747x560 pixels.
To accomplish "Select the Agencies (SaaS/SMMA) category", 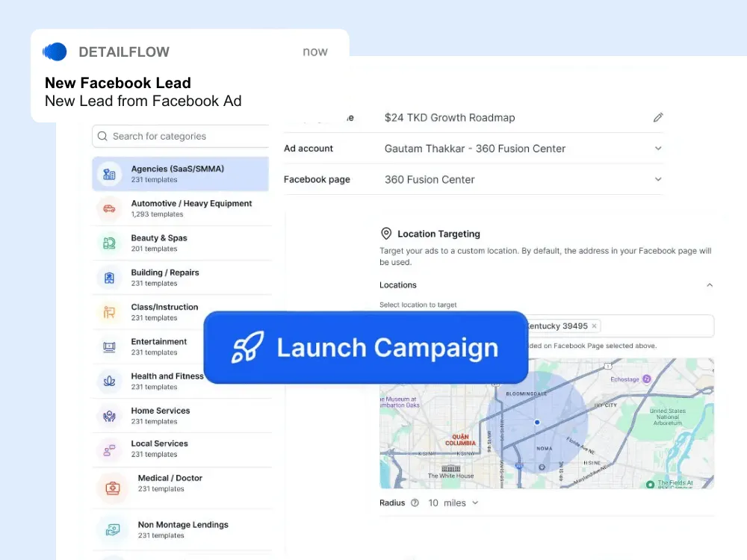I will coord(181,174).
